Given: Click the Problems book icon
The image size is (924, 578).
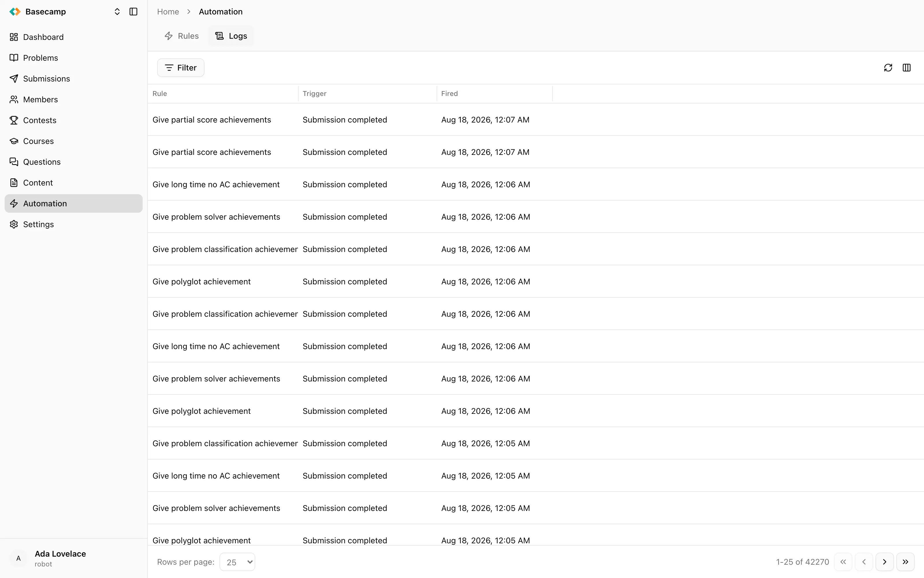Looking at the screenshot, I should pos(14,58).
